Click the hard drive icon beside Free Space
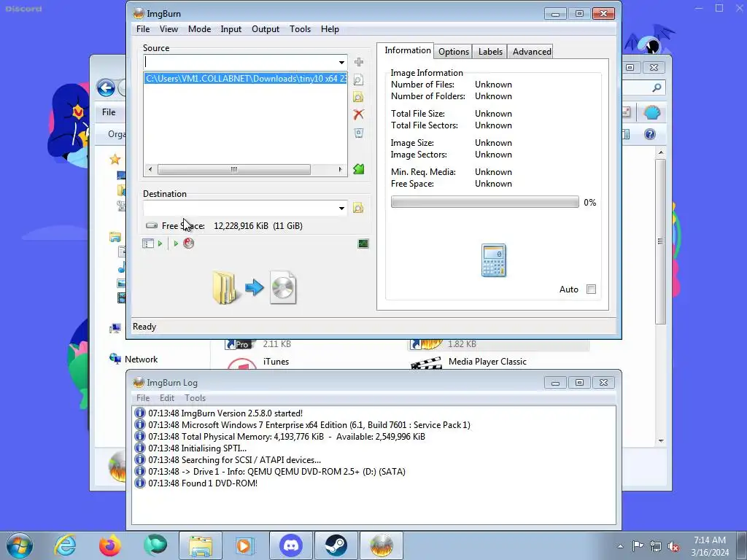 pyautogui.click(x=152, y=226)
